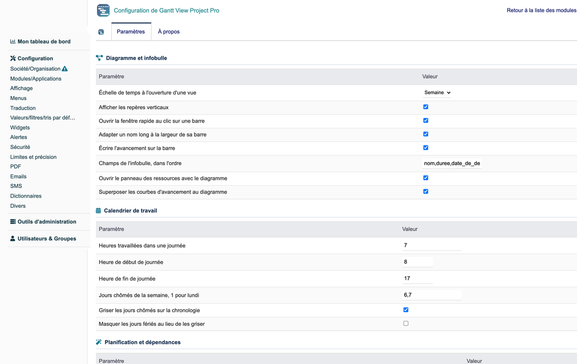Open the Semaine time scale dropdown
Screen dimensions: 588x364
[x=437, y=93]
